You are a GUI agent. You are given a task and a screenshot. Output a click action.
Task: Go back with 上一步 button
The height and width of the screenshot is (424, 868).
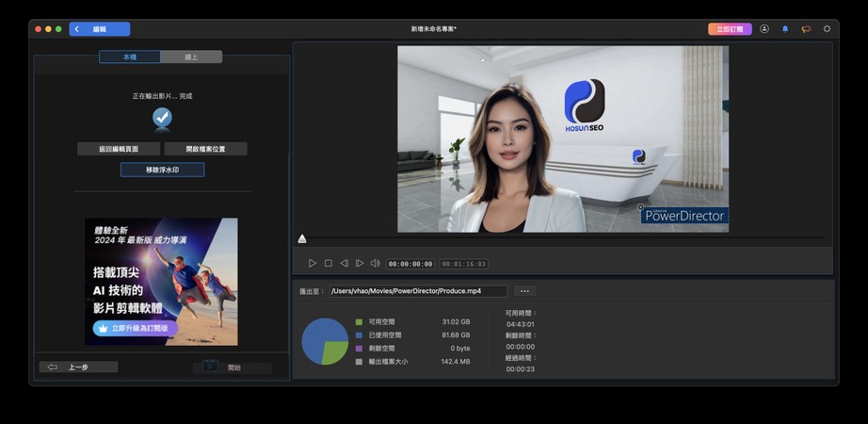pos(78,367)
